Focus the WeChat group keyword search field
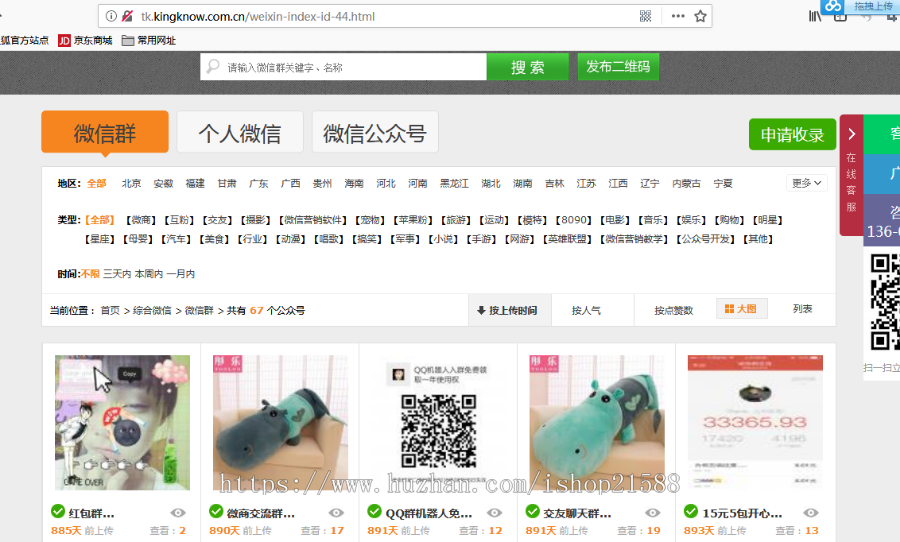The width and height of the screenshot is (900, 542). 343,67
